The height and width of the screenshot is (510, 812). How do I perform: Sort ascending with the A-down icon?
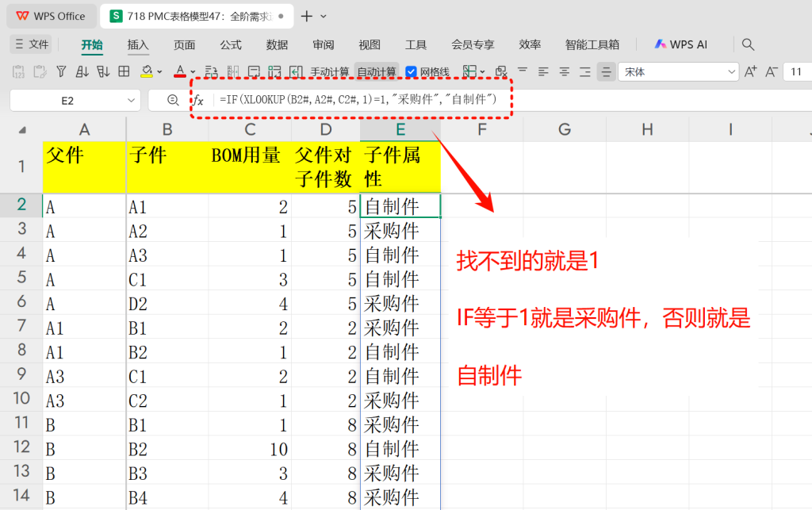[82, 71]
